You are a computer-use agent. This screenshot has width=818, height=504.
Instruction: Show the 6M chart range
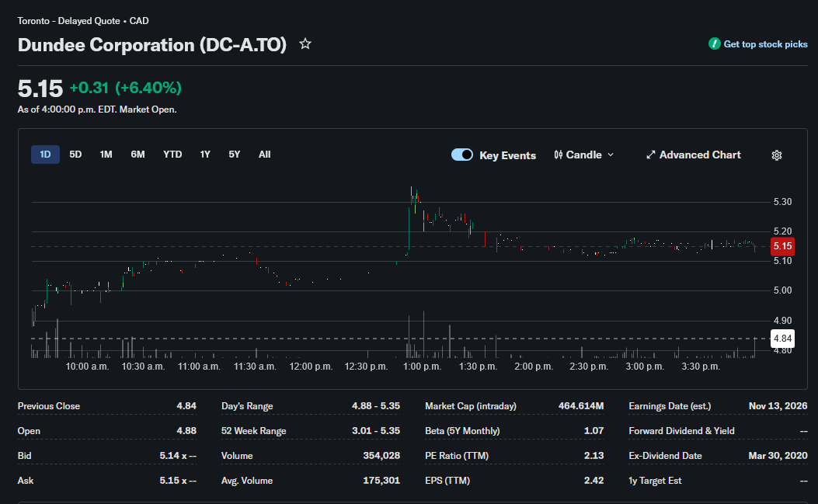click(x=137, y=155)
